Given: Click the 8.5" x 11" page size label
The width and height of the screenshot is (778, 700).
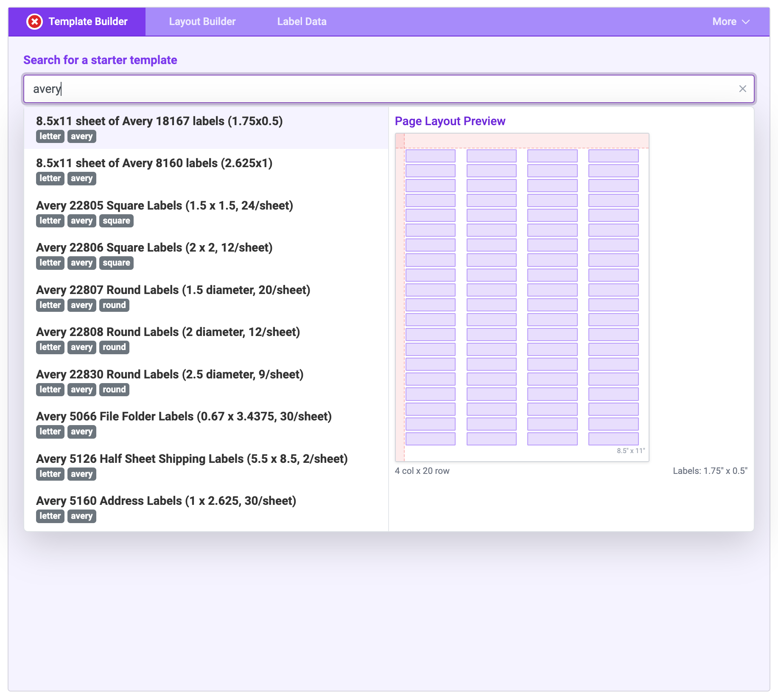Looking at the screenshot, I should click(x=630, y=451).
